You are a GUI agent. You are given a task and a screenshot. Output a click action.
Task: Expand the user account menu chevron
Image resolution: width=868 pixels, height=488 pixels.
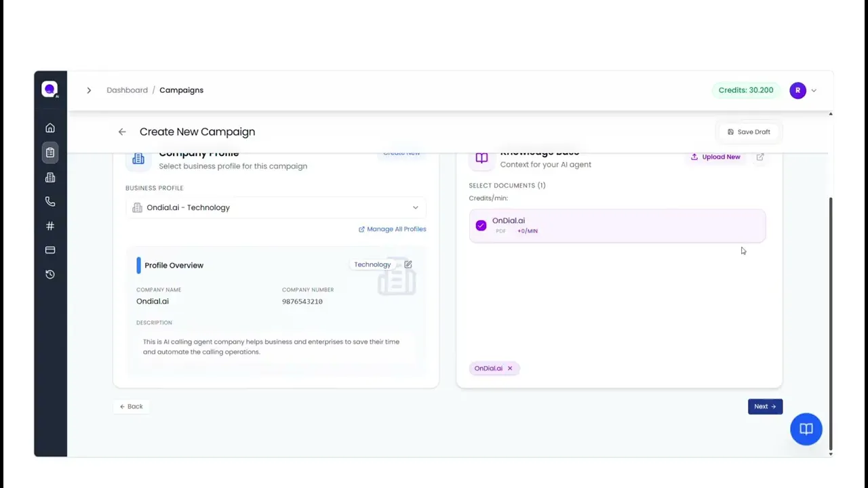click(x=814, y=90)
